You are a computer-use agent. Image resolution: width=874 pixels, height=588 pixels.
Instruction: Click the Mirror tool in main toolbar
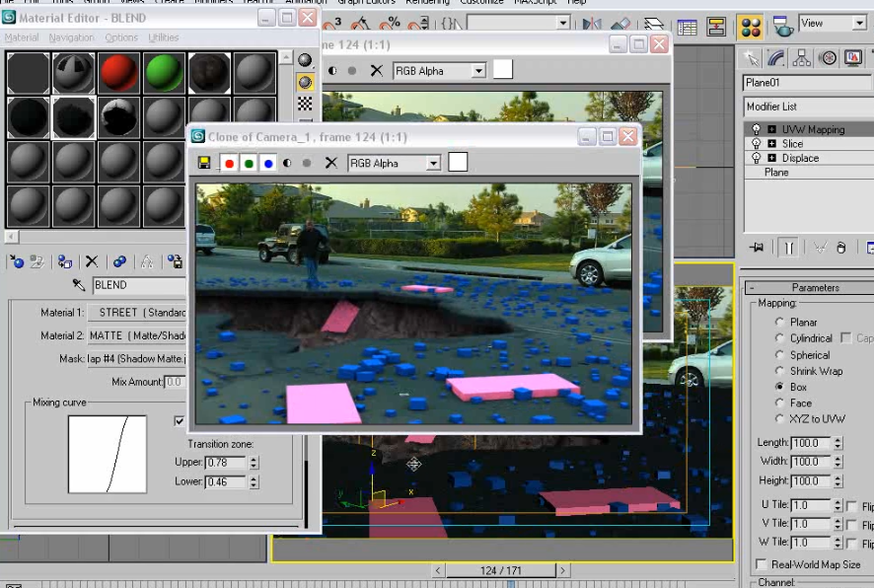click(592, 24)
